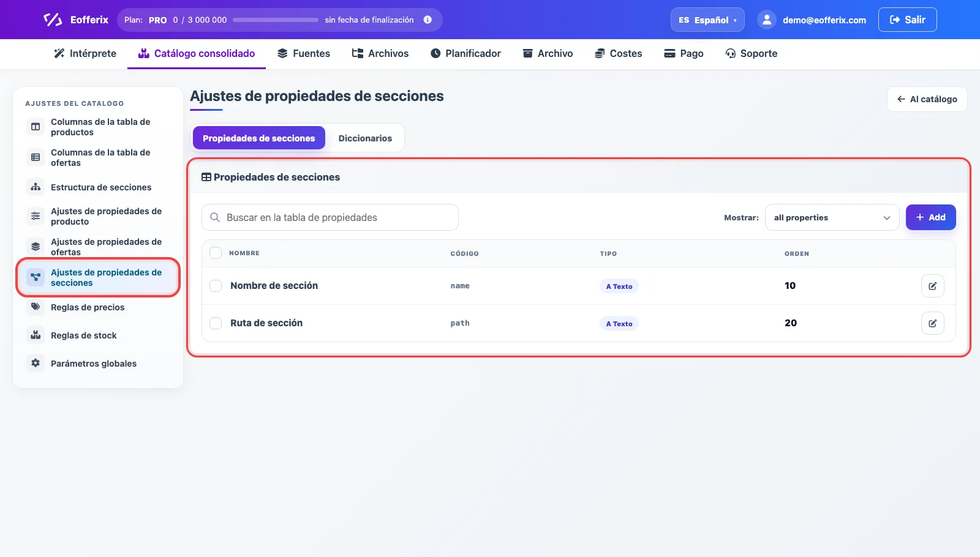Click the property search input field

[330, 217]
